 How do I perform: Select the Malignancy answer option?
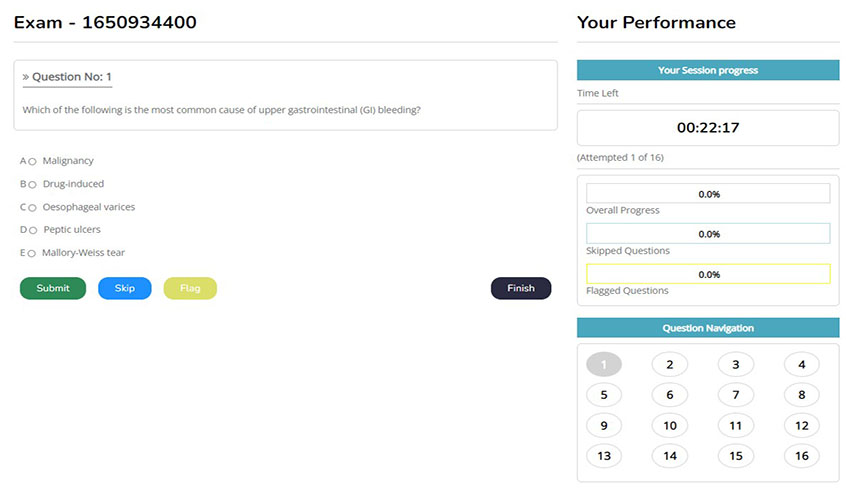pyautogui.click(x=33, y=161)
